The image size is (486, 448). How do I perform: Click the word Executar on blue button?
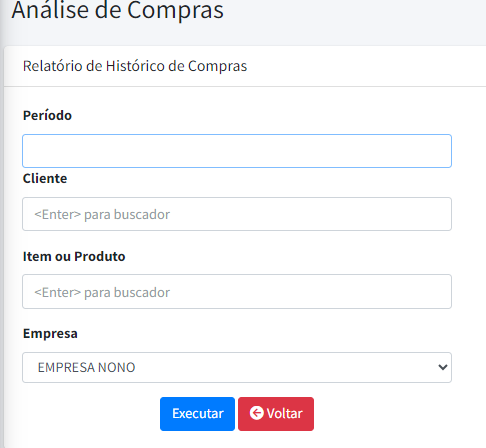tap(198, 413)
